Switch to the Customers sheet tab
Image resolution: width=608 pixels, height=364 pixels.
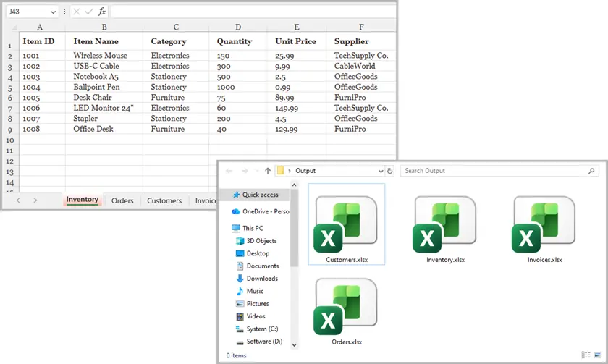pos(164,200)
